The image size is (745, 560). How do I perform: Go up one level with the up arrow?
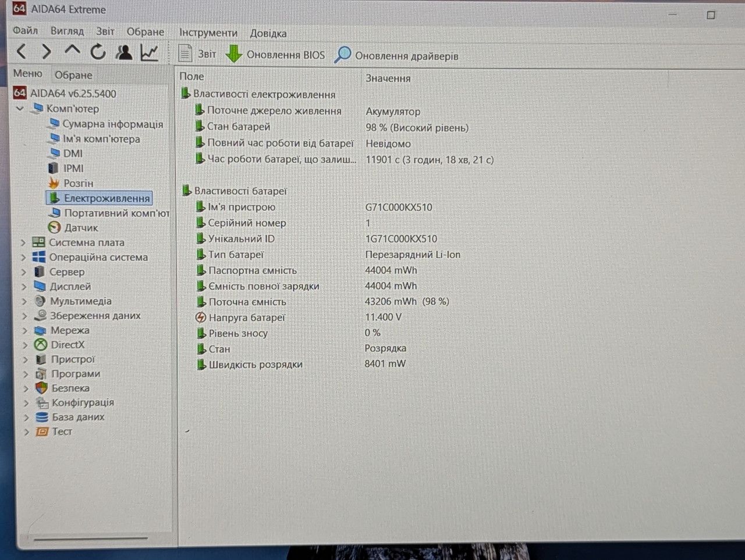[72, 51]
